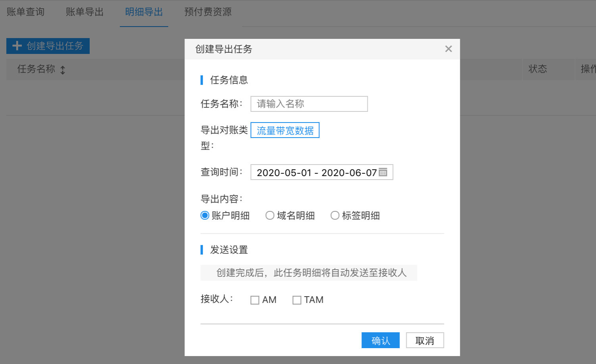Viewport: 596px width, 364px height.
Task: Select the 标签明细 radio option
Action: pos(335,215)
